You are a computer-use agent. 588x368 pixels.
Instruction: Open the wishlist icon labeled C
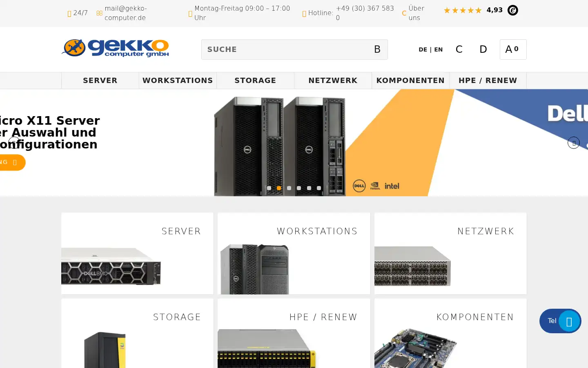459,49
